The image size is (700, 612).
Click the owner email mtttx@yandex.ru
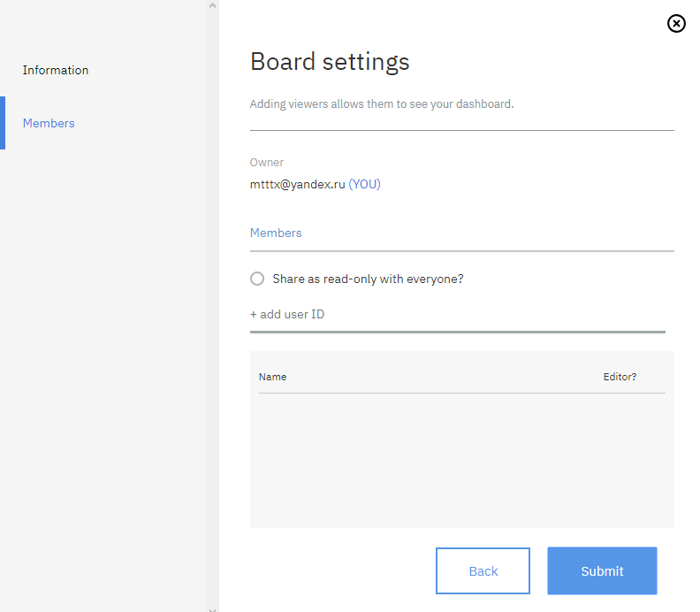coord(297,185)
